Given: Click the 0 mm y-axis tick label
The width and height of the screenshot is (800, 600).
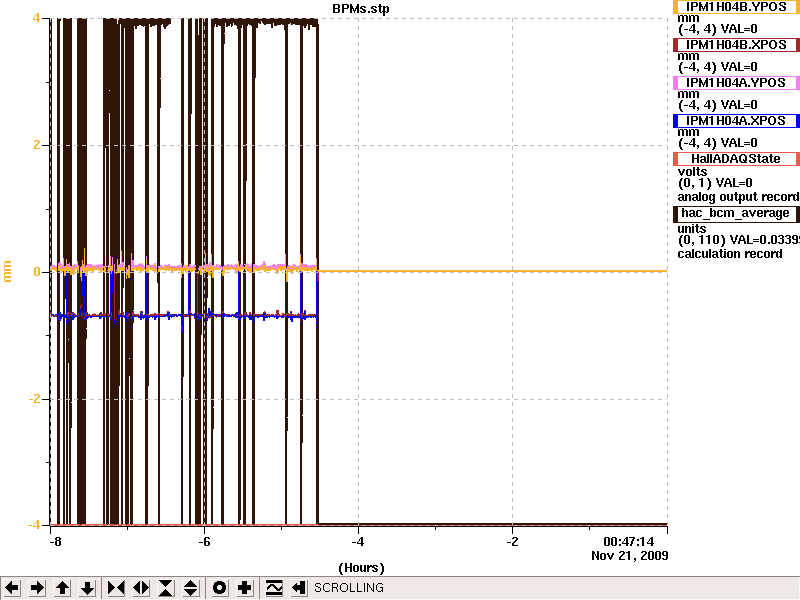Looking at the screenshot, I should click(x=37, y=272).
